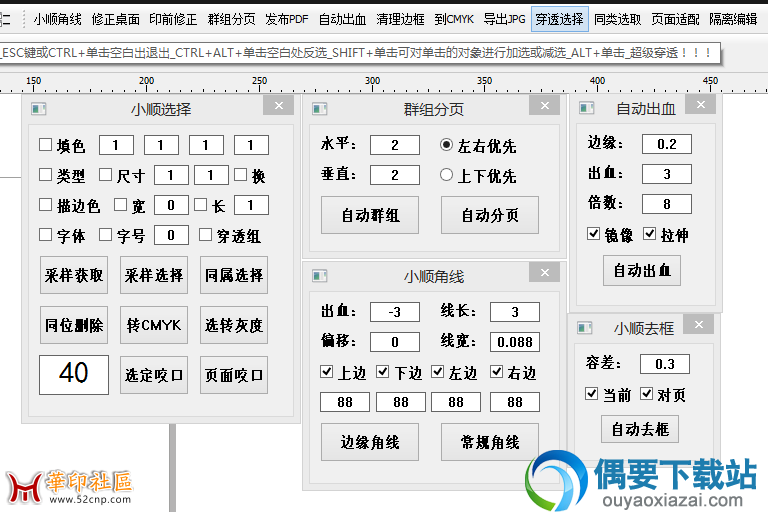Uncheck the 对页 checkbox
Image resolution: width=768 pixels, height=512 pixels.
[x=647, y=393]
